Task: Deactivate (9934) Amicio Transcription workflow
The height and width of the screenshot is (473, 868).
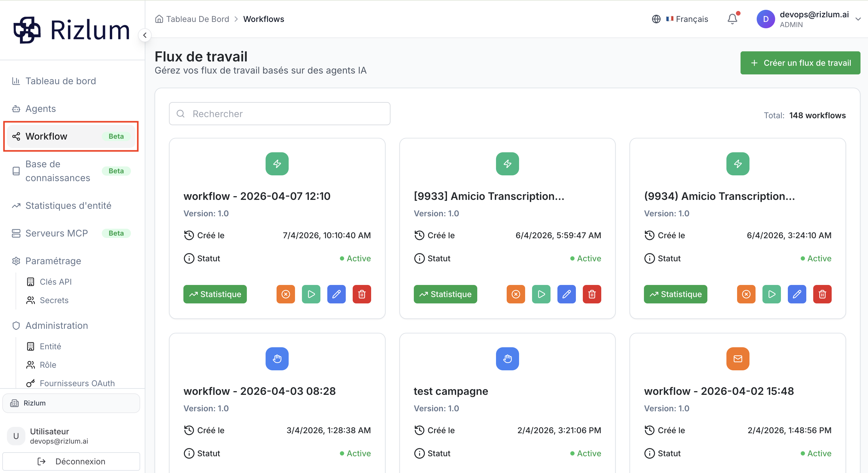Action: [x=746, y=294]
